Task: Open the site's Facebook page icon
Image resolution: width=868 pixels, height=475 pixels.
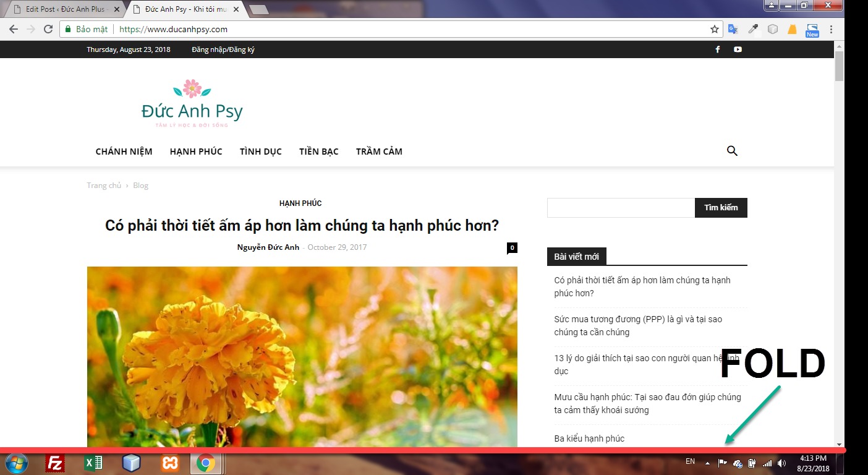Action: click(x=717, y=49)
